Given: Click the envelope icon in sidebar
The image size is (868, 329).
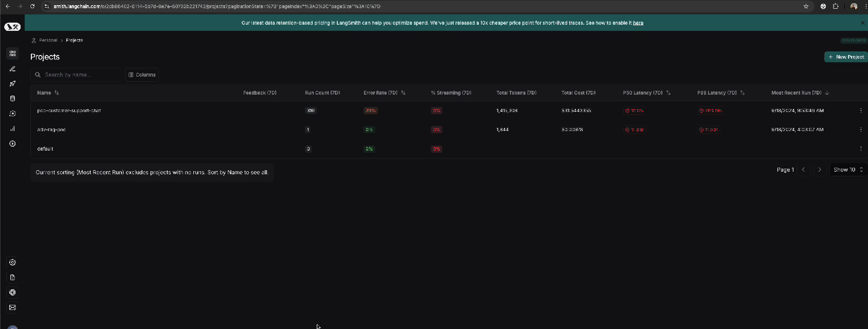Looking at the screenshot, I should pyautogui.click(x=12, y=307).
